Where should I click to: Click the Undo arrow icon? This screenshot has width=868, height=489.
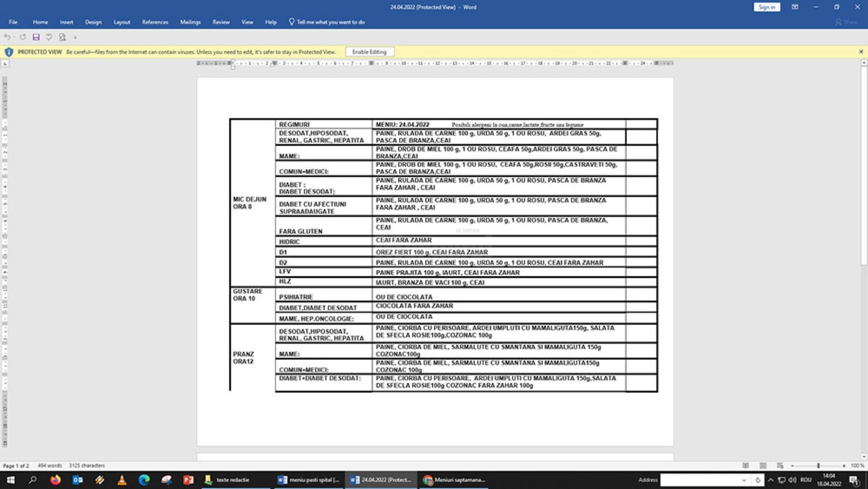7,37
